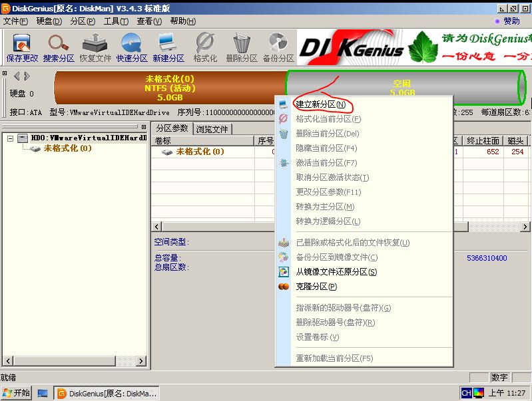This screenshot has width=532, height=401.
Task: Click left scroll arrow of partition table scrollbar
Action: click(x=156, y=226)
